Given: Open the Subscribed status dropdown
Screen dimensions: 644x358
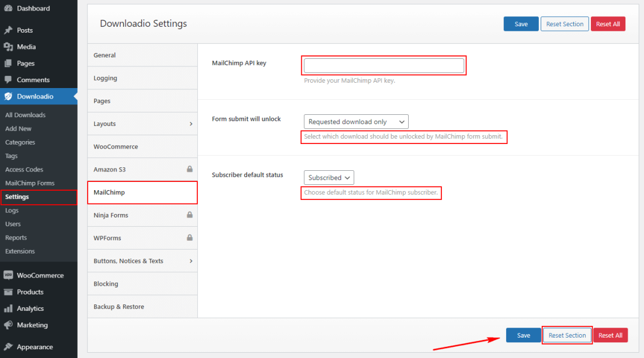Looking at the screenshot, I should tap(329, 178).
